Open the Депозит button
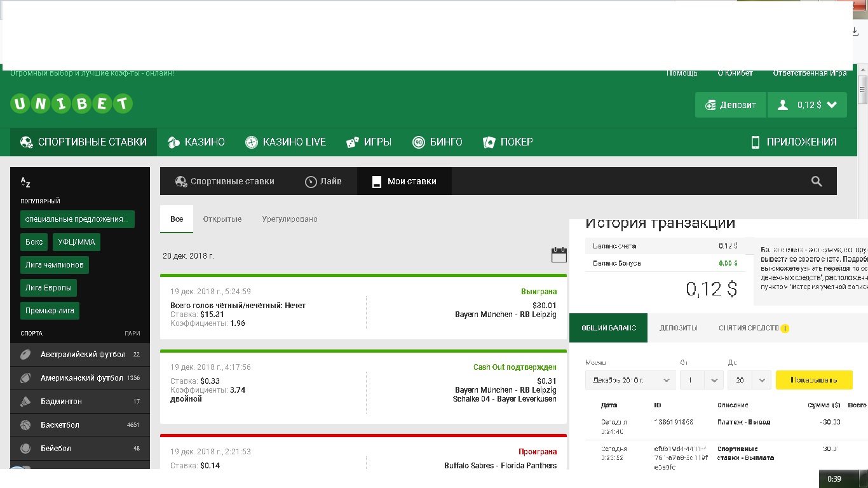 tap(731, 105)
